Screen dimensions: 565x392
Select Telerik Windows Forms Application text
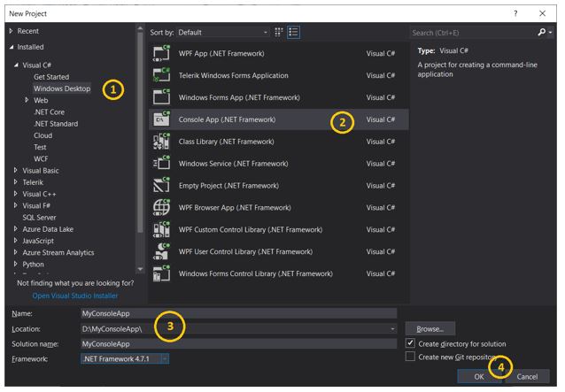(234, 75)
